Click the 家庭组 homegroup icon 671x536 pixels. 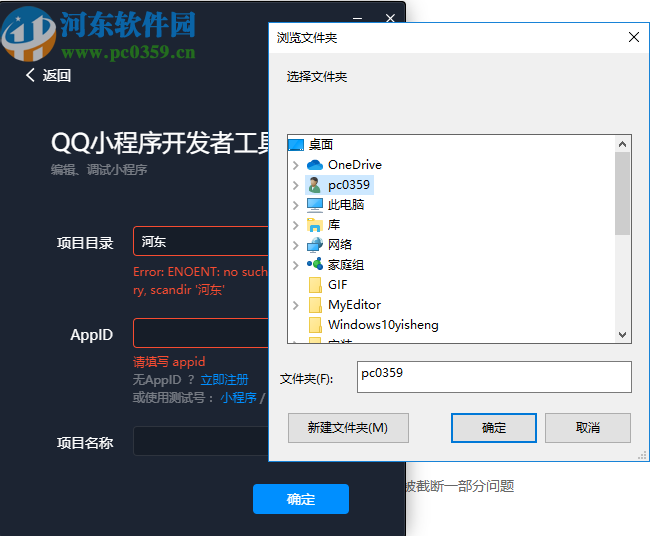[x=315, y=264]
